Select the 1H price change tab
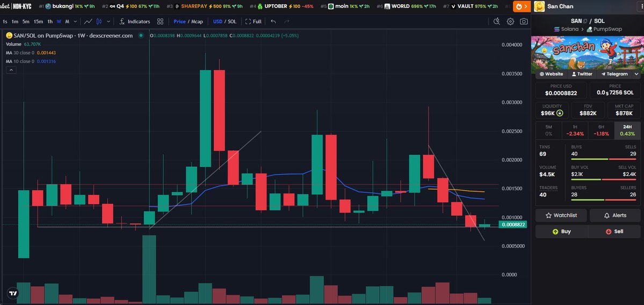 [x=575, y=131]
